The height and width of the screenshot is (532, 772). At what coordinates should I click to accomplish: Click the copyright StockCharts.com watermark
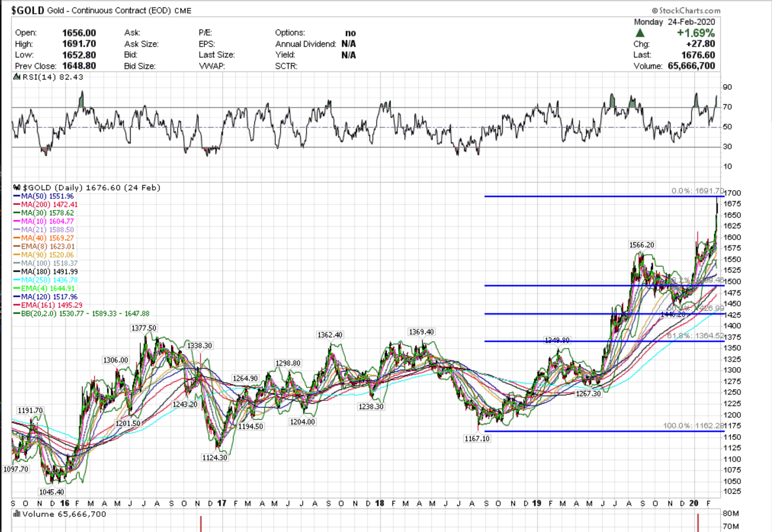(x=686, y=10)
